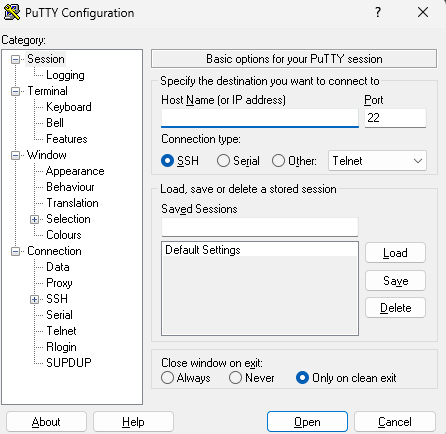Viewport: 446px width, 434px height.
Task: Expand the SSH tree node
Action: [x=34, y=299]
